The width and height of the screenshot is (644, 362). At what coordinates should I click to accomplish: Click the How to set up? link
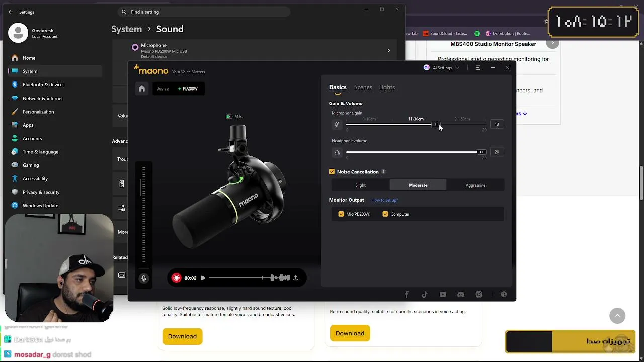click(384, 200)
